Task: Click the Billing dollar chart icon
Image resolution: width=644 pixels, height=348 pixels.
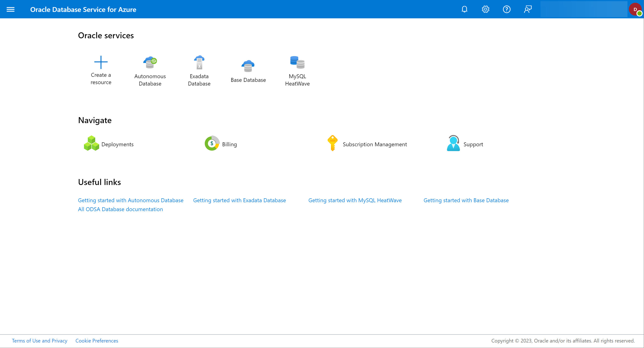Action: (212, 143)
